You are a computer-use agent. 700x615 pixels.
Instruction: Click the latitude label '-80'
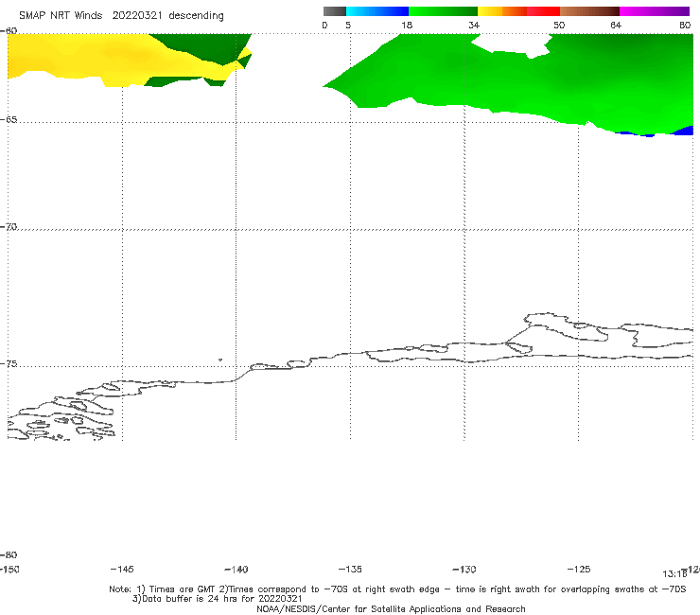(9, 554)
